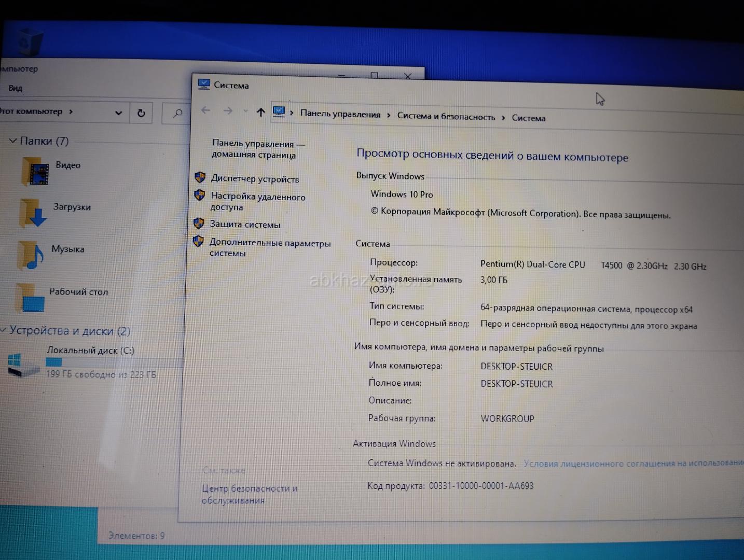
Task: Go back in System window
Action: [205, 110]
